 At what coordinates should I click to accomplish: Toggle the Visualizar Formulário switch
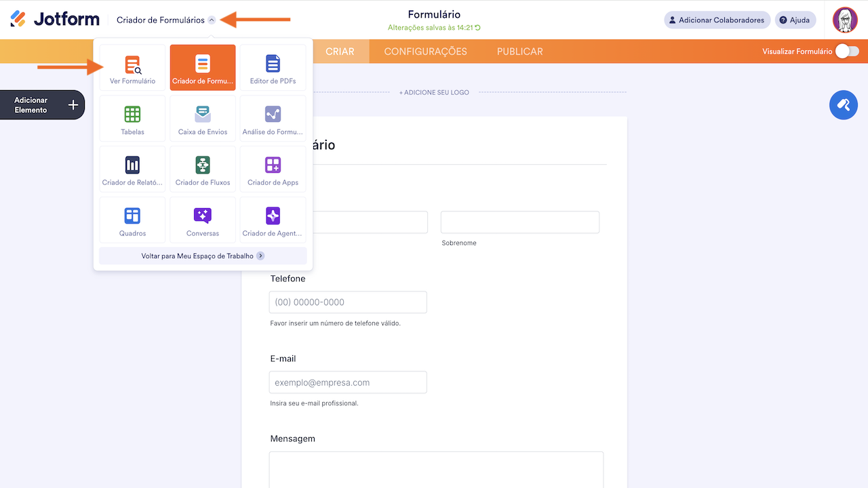pos(847,51)
